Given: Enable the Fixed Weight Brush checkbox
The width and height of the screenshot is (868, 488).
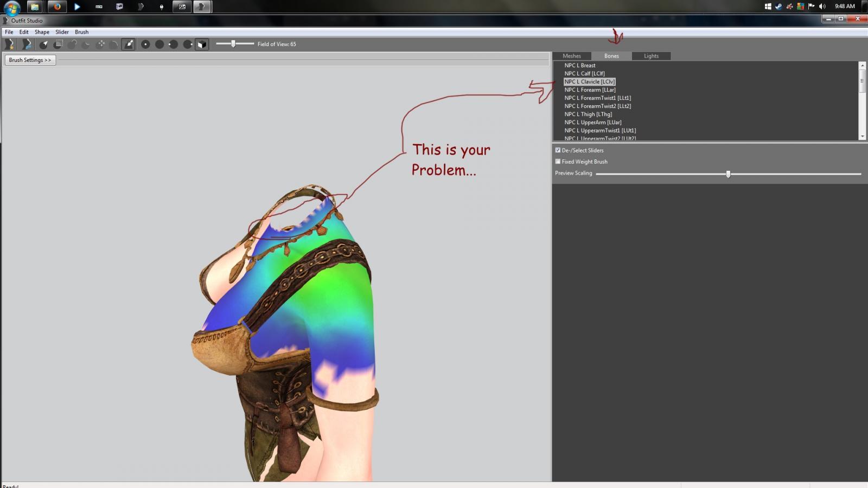Looking at the screenshot, I should pos(558,162).
